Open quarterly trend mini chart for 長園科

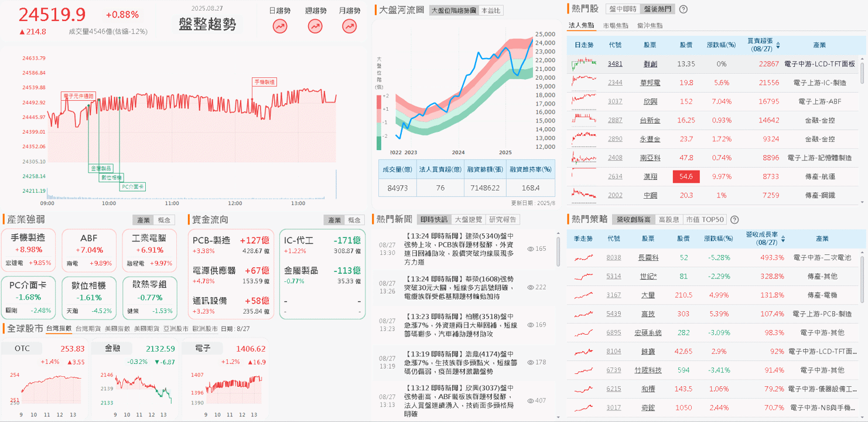click(x=584, y=257)
